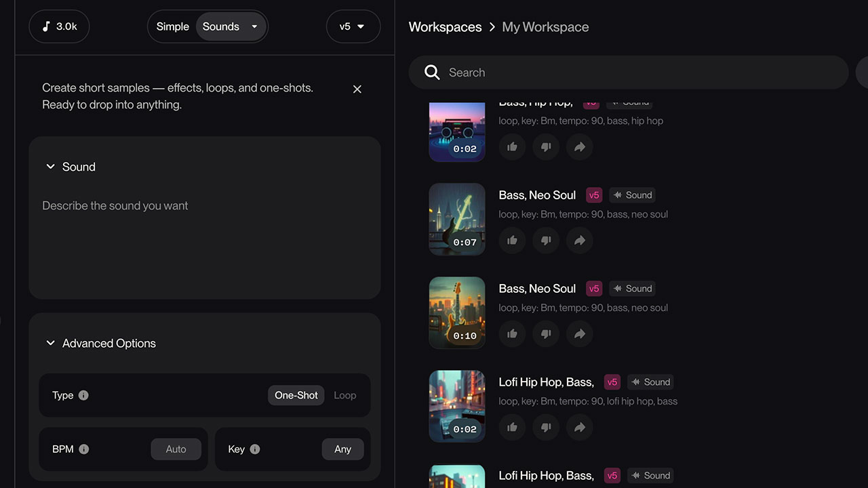Switch to Simple creation mode

pyautogui.click(x=172, y=26)
